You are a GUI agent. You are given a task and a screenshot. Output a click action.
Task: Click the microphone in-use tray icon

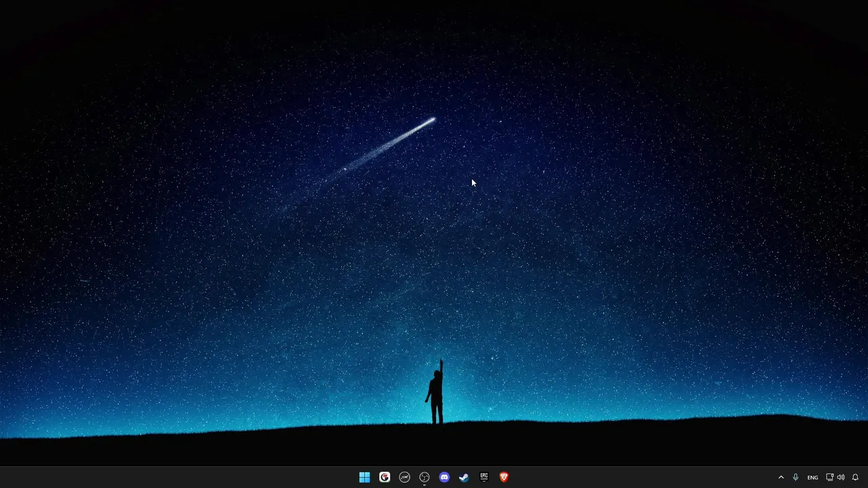(x=795, y=477)
